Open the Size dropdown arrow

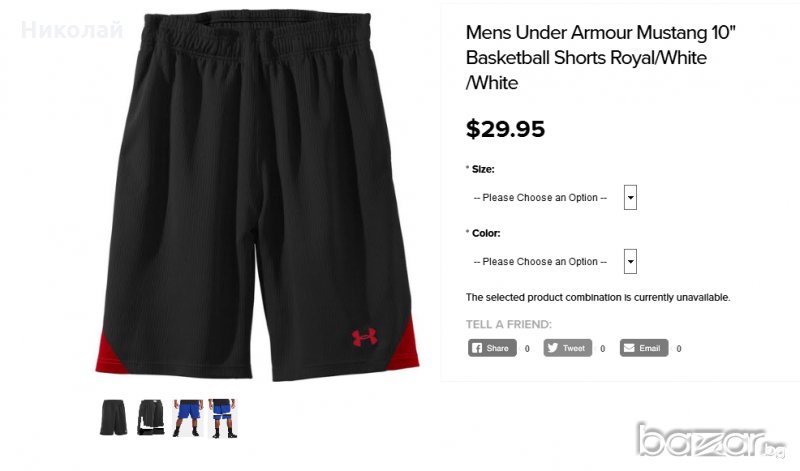point(631,197)
